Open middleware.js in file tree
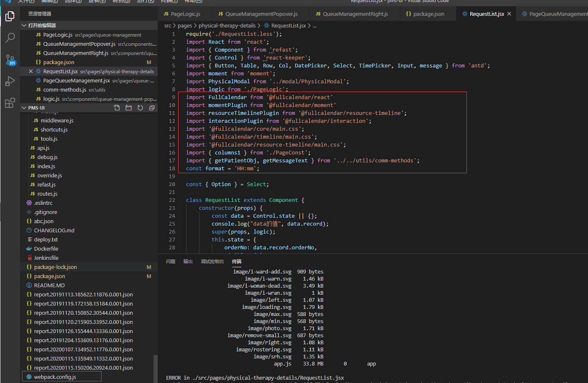 pyautogui.click(x=89, y=121)
